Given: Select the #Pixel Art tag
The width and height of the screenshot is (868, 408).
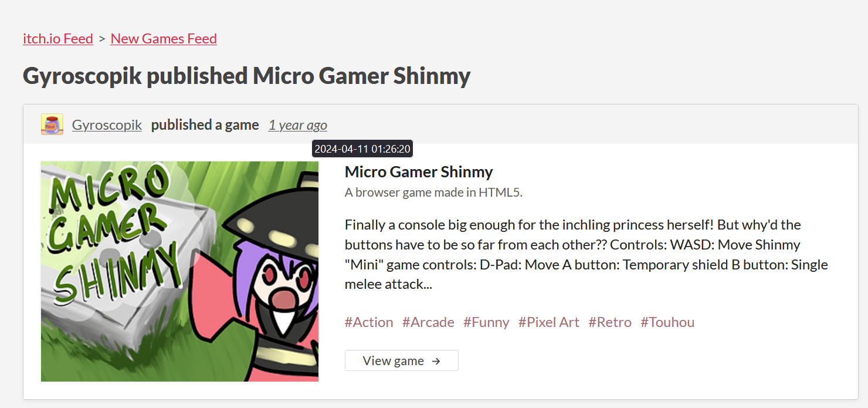Looking at the screenshot, I should tap(549, 322).
